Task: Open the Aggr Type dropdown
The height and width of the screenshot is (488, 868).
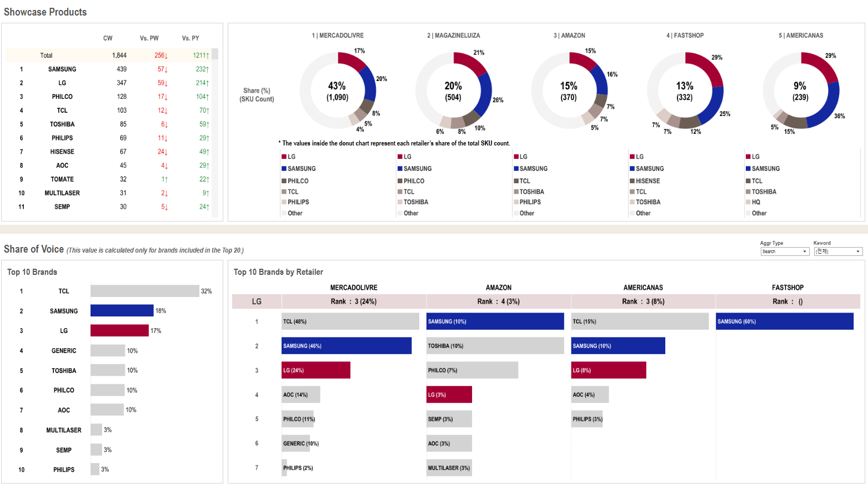Action: point(784,251)
